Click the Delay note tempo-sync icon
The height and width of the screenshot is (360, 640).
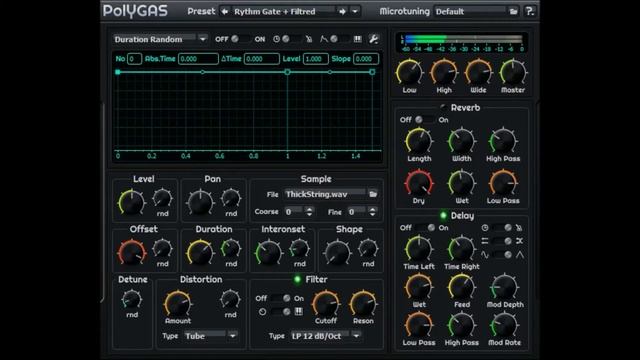[519, 227]
